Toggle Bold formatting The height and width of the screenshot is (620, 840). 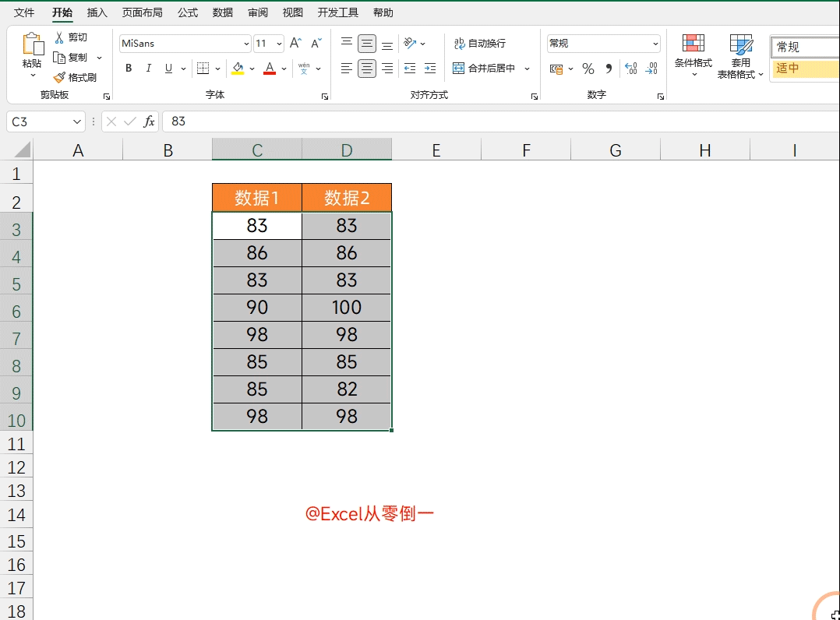pyautogui.click(x=129, y=68)
